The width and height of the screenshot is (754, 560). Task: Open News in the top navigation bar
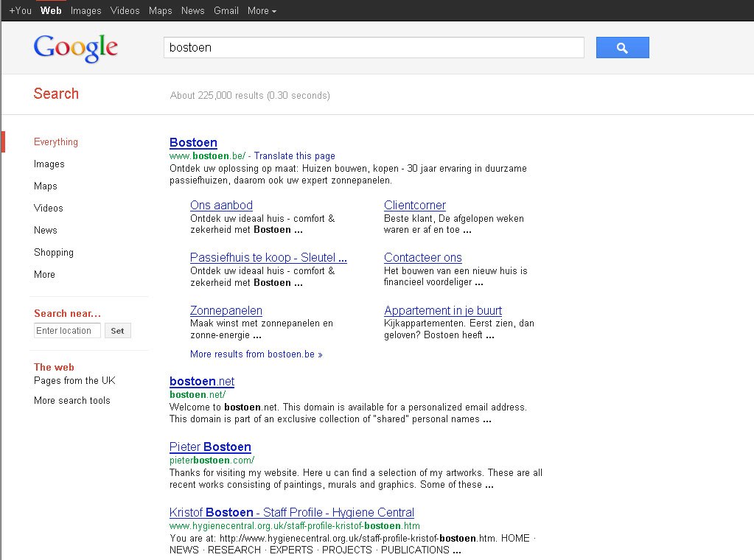coord(193,10)
